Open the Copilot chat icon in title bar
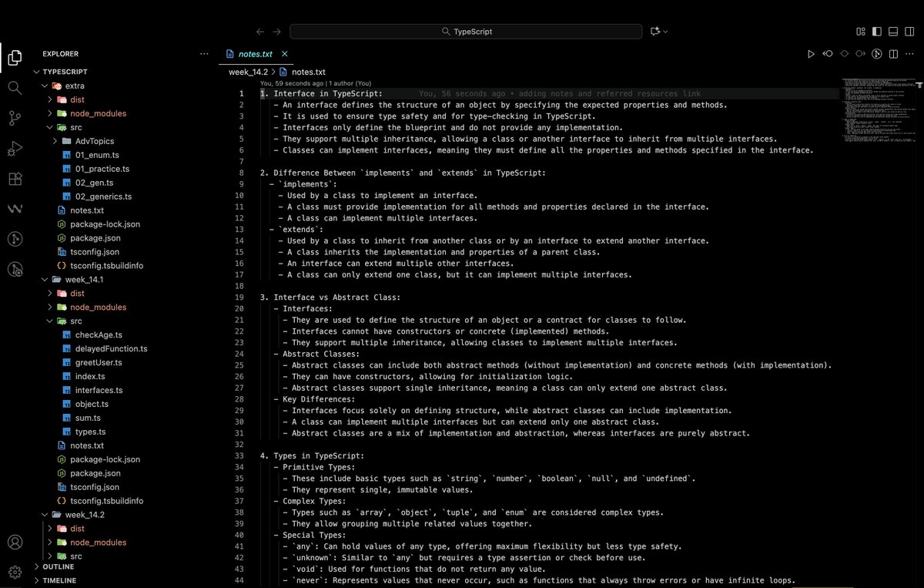 655,32
